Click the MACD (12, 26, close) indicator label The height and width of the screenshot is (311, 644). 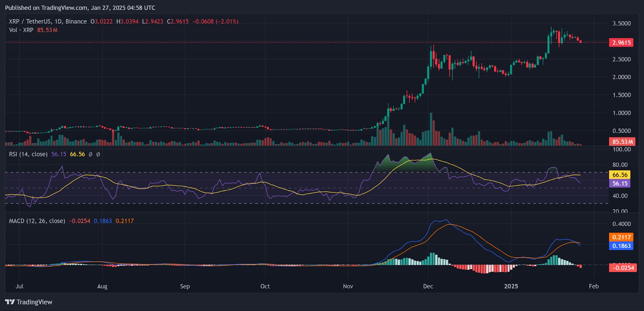[37, 221]
